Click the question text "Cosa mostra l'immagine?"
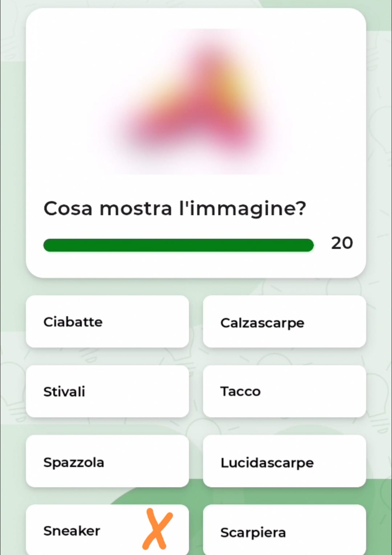The height and width of the screenshot is (555, 392). click(175, 208)
